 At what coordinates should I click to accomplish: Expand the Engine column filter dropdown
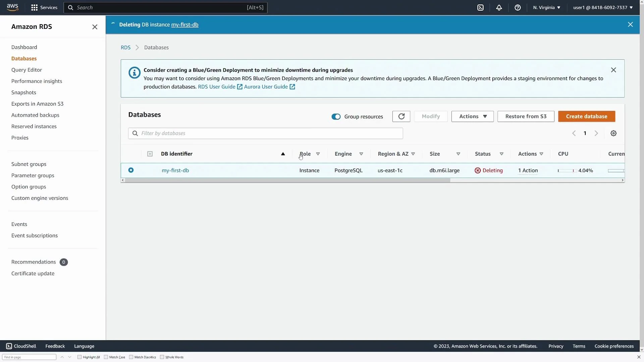362,154
